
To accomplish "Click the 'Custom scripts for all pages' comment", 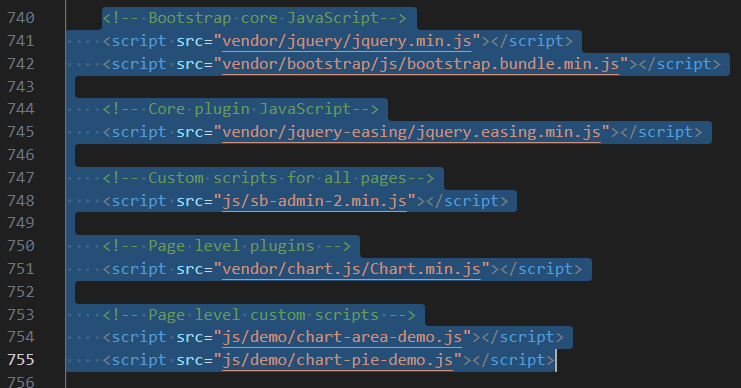I will 268,178.
